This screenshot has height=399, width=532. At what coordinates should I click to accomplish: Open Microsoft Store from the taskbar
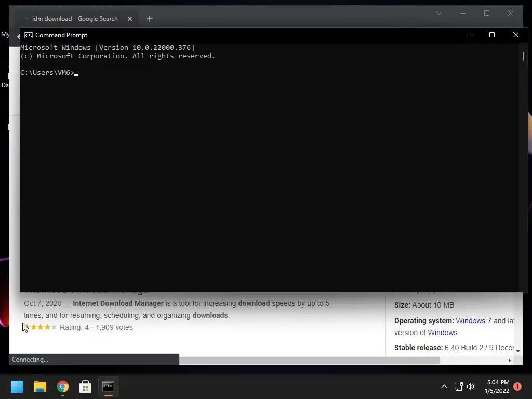pyautogui.click(x=86, y=387)
